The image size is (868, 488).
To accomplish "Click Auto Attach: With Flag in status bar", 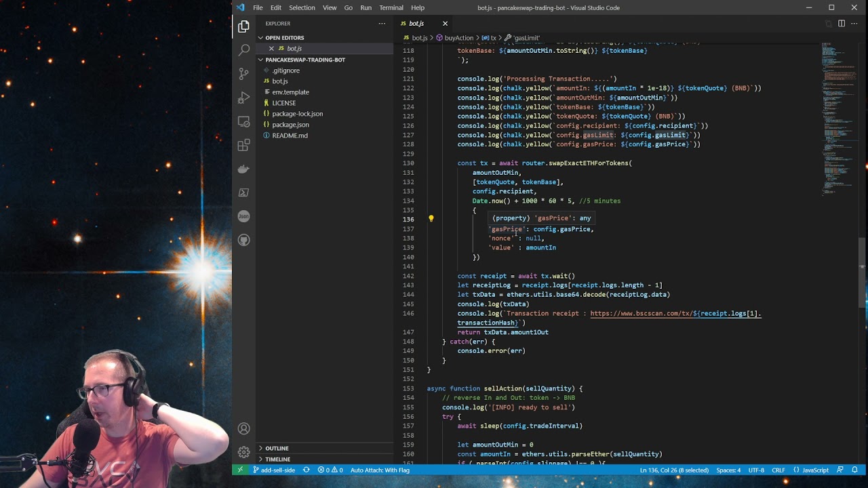I will coord(380,470).
